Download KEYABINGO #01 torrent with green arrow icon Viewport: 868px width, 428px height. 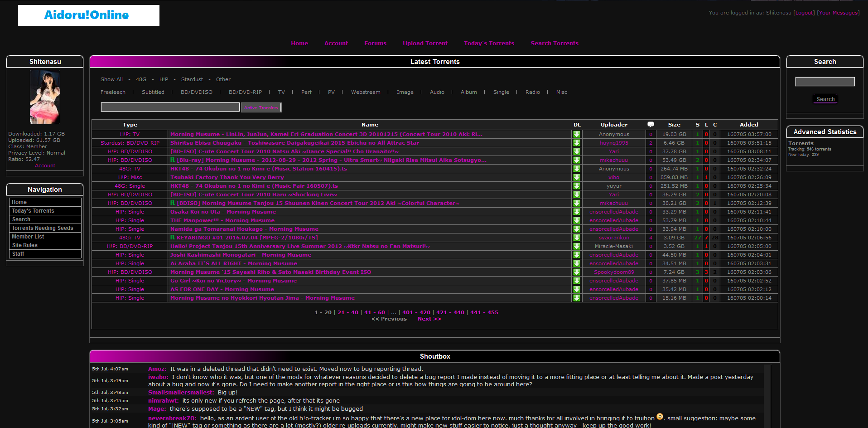tap(576, 238)
